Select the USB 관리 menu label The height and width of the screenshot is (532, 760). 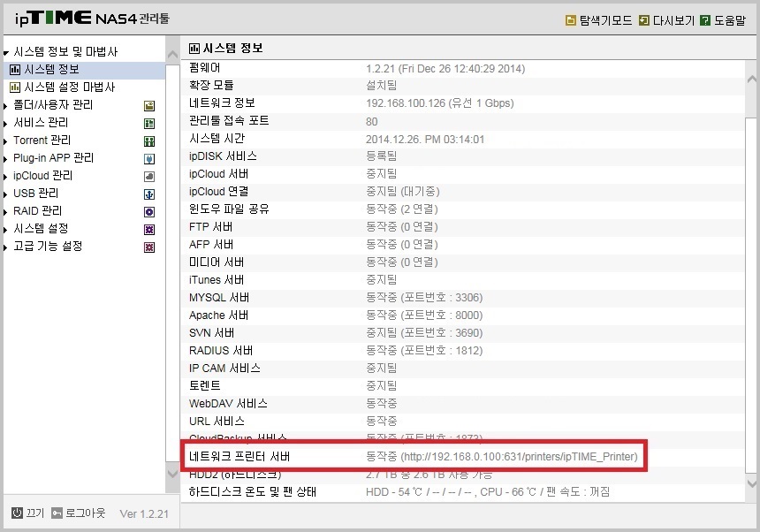(35, 194)
